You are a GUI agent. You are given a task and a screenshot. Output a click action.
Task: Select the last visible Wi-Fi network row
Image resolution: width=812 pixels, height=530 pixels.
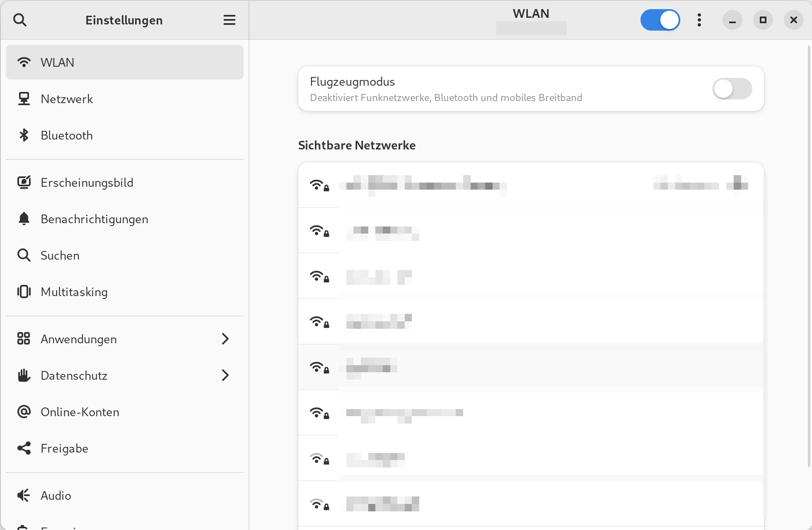click(x=530, y=504)
